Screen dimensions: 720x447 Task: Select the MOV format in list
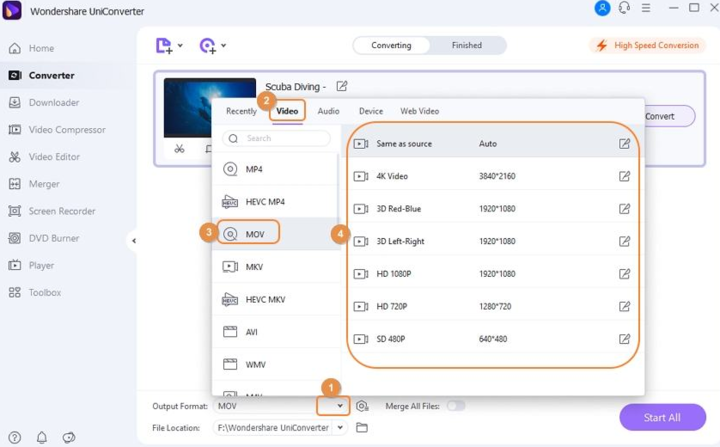(x=254, y=234)
